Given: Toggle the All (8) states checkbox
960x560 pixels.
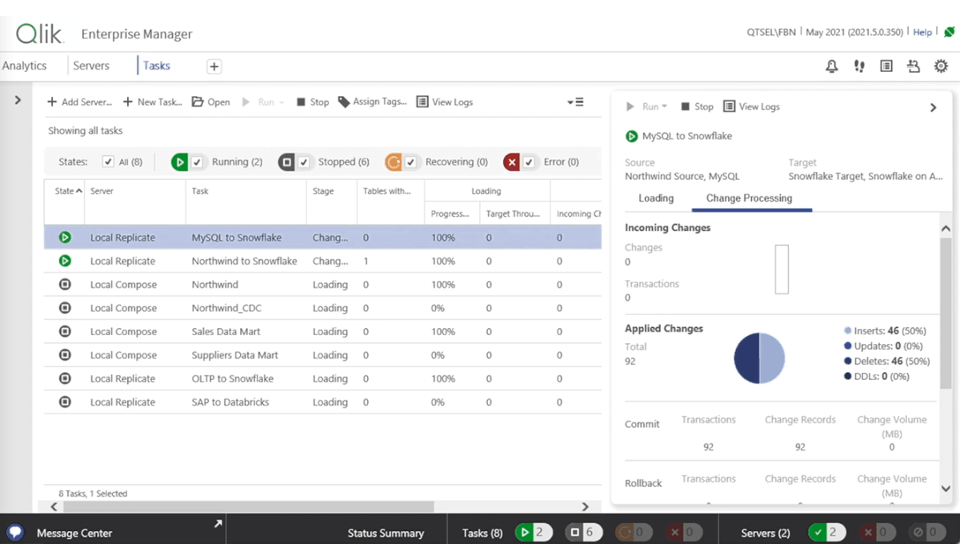Looking at the screenshot, I should (109, 162).
